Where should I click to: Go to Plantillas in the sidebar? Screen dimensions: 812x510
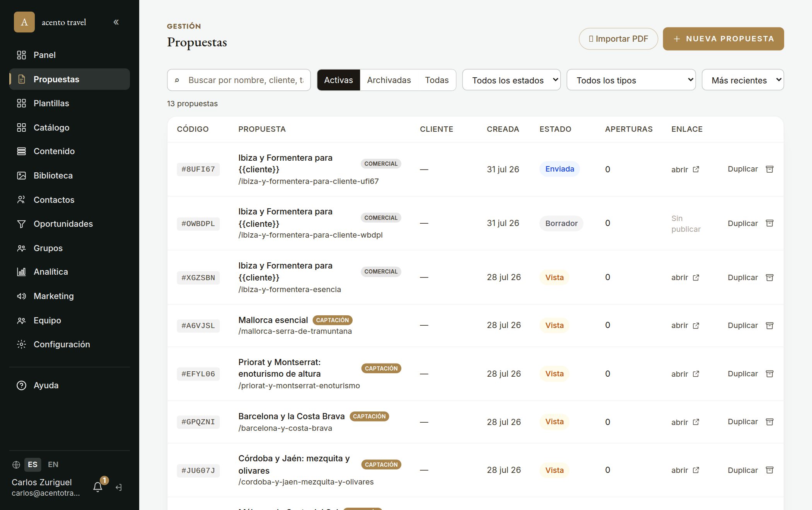pos(70,103)
